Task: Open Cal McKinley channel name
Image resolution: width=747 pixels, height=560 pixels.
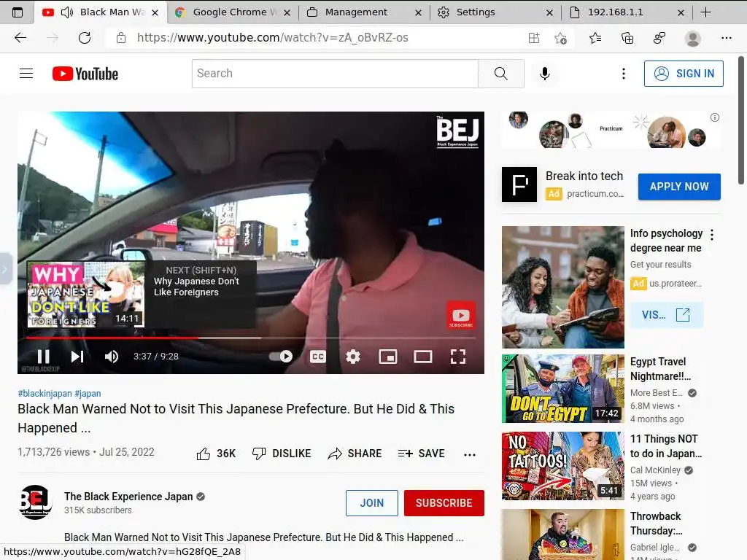Action: pyautogui.click(x=655, y=470)
